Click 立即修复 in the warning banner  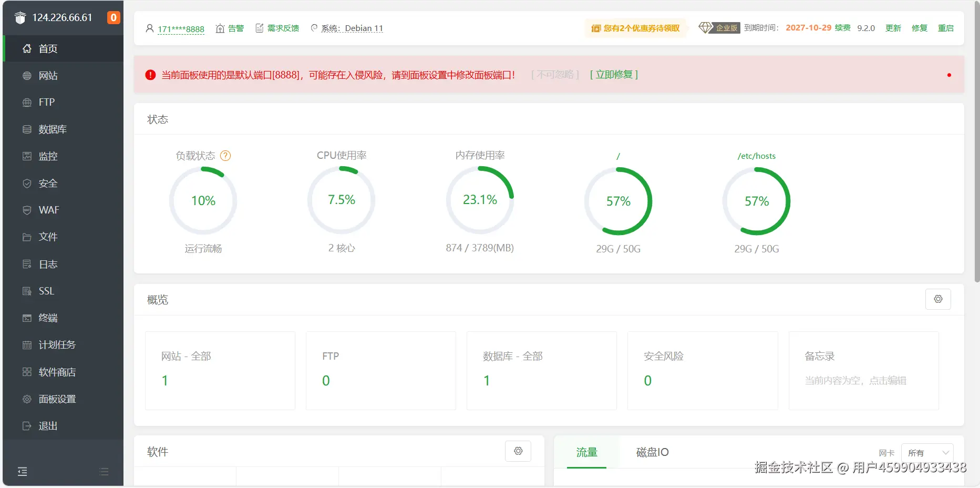click(614, 75)
